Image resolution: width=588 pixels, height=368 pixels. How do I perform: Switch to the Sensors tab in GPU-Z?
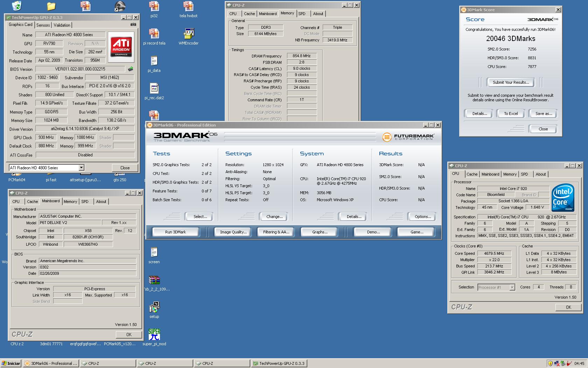[43, 25]
